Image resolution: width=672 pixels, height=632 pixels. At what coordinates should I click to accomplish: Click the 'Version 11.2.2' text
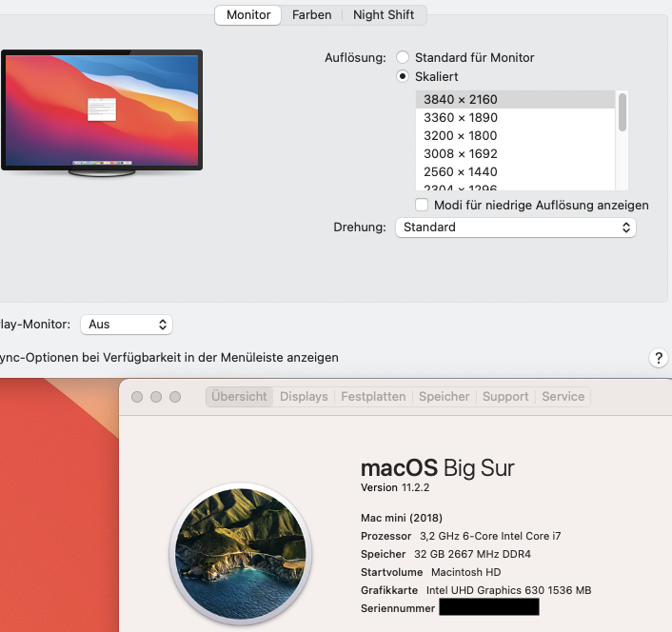pos(395,487)
